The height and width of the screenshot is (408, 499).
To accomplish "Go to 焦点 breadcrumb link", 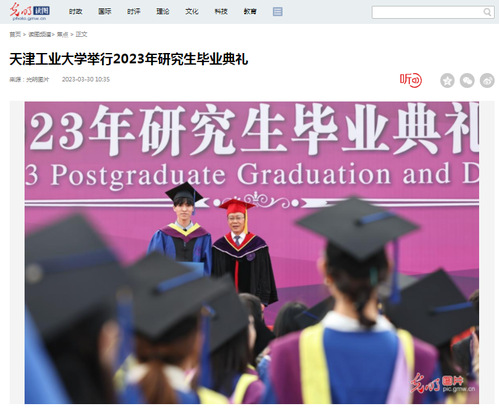I will pyautogui.click(x=62, y=34).
